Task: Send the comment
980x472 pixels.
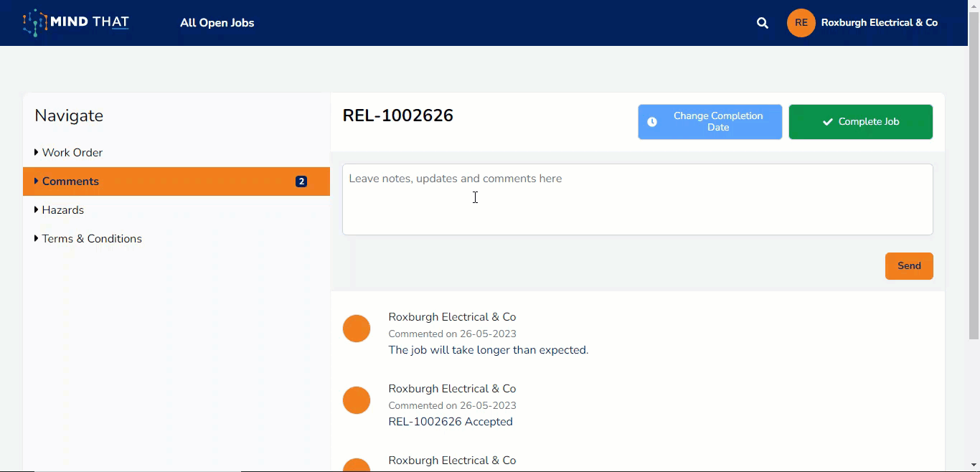Action: (909, 266)
